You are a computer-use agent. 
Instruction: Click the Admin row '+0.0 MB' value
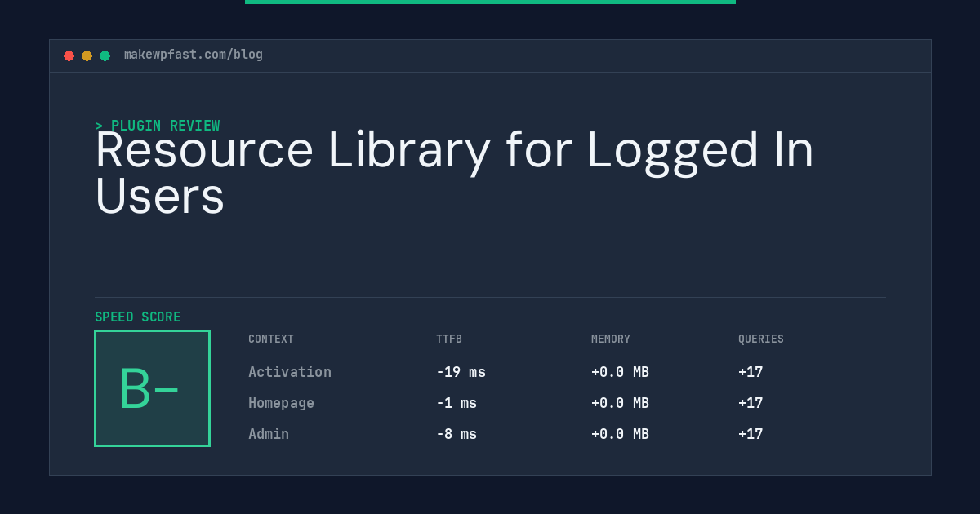point(620,434)
